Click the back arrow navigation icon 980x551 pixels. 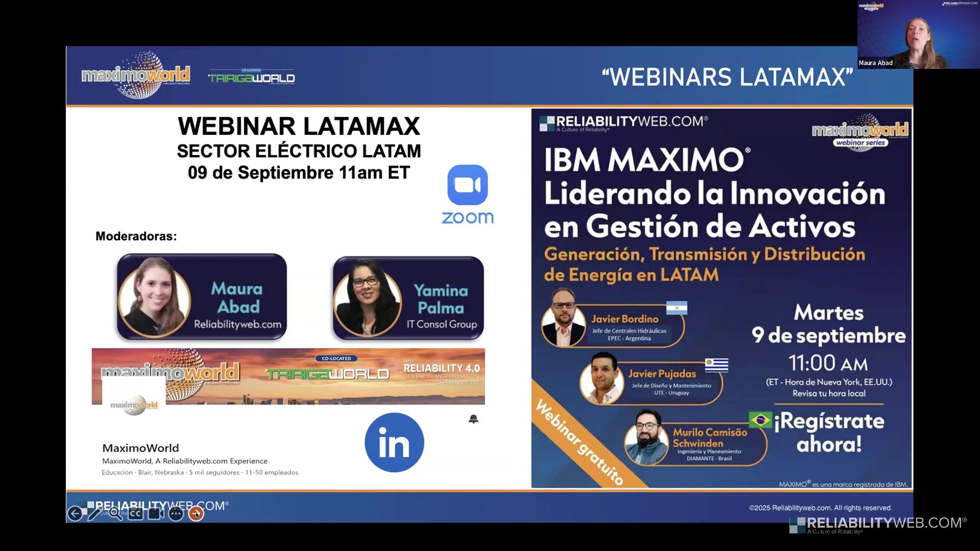pos(75,514)
